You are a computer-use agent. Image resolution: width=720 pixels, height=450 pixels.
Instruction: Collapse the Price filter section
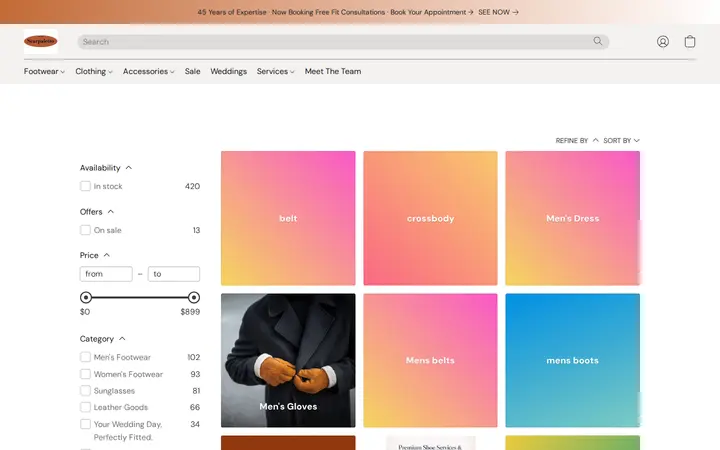click(95, 255)
